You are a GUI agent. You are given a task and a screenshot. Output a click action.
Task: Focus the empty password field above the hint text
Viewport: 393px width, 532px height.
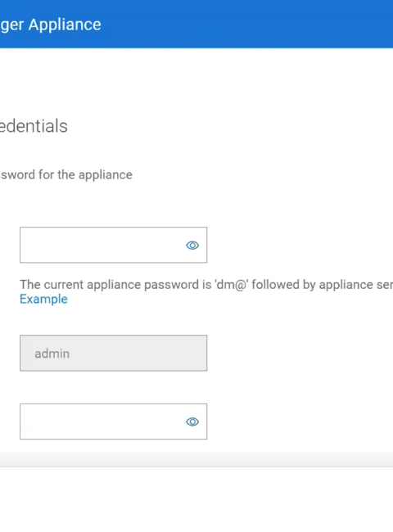(x=113, y=245)
